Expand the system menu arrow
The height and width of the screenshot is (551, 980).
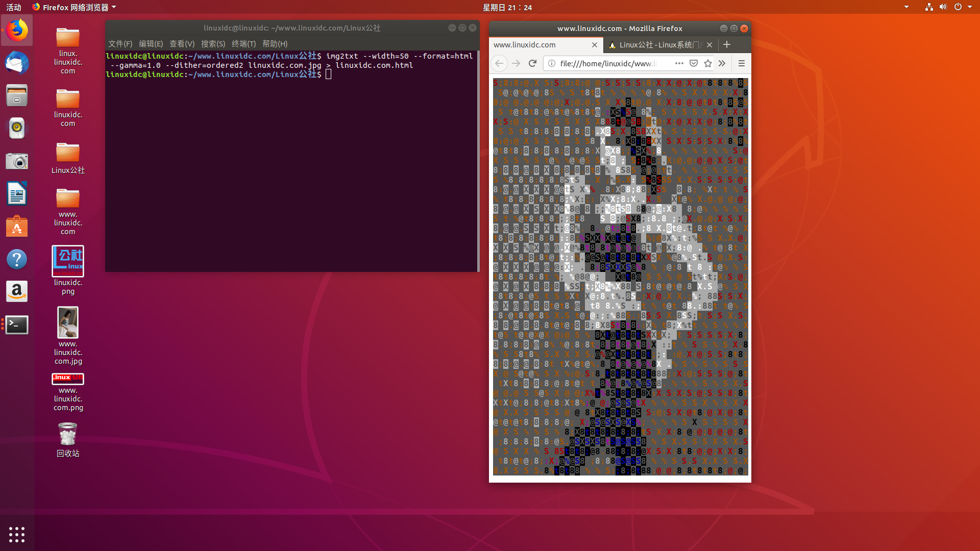970,7
